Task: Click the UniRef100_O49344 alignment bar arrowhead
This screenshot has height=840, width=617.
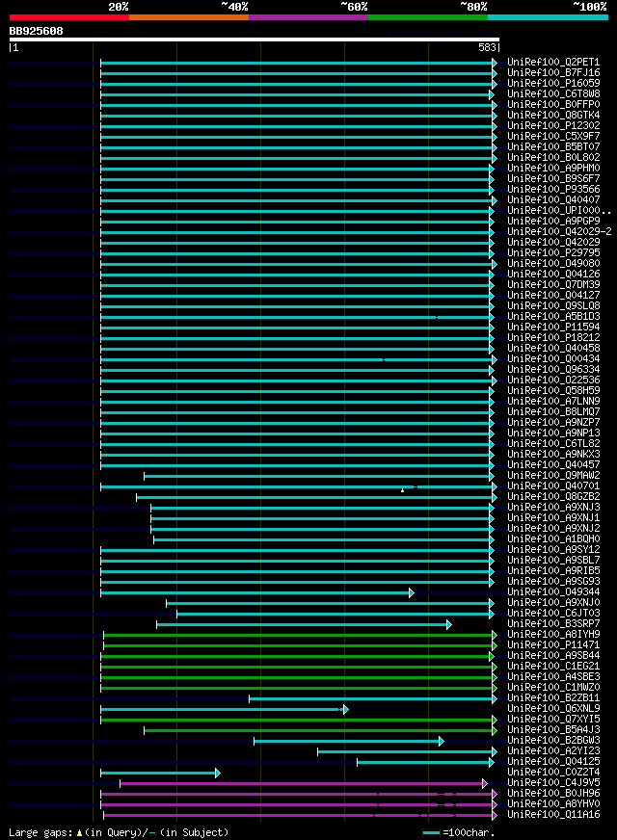Action: (411, 593)
